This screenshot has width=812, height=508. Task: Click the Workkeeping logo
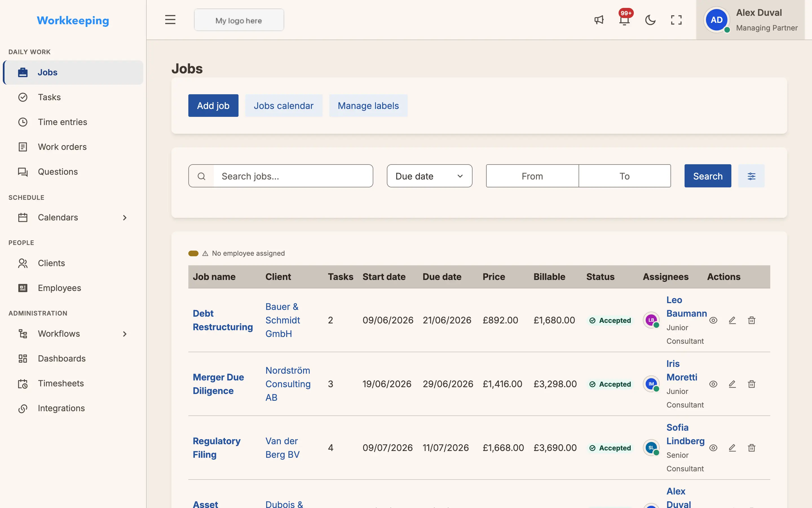(73, 21)
